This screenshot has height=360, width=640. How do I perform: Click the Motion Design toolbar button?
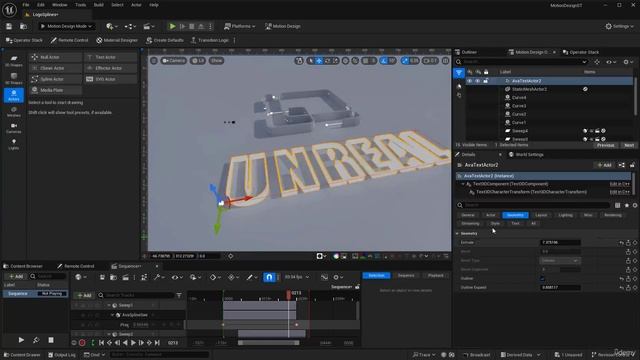coord(282,26)
